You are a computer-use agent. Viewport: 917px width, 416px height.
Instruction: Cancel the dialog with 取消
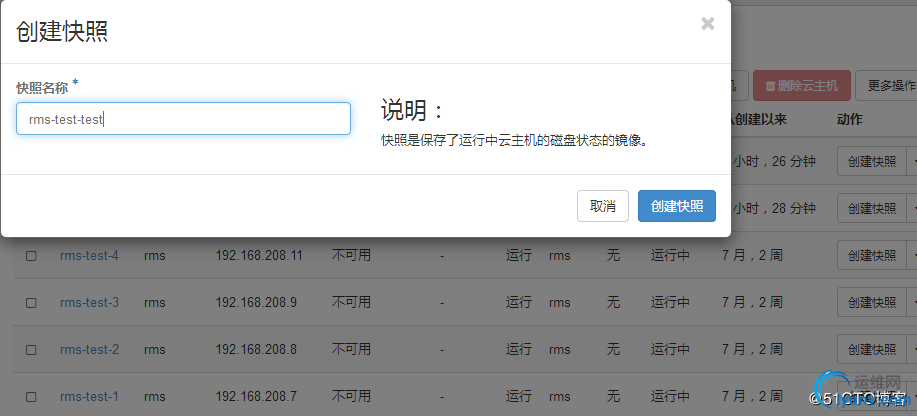pos(603,206)
